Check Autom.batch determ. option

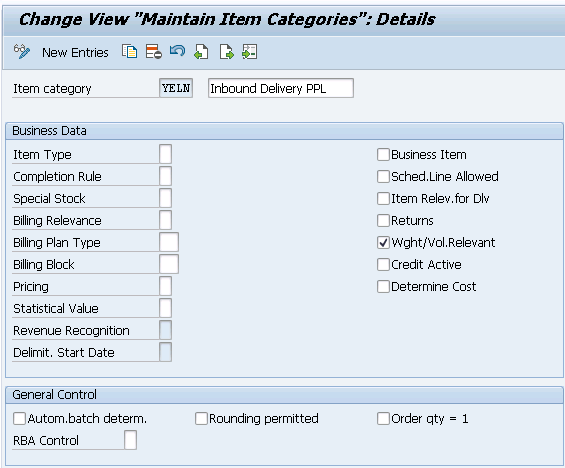coord(19,419)
